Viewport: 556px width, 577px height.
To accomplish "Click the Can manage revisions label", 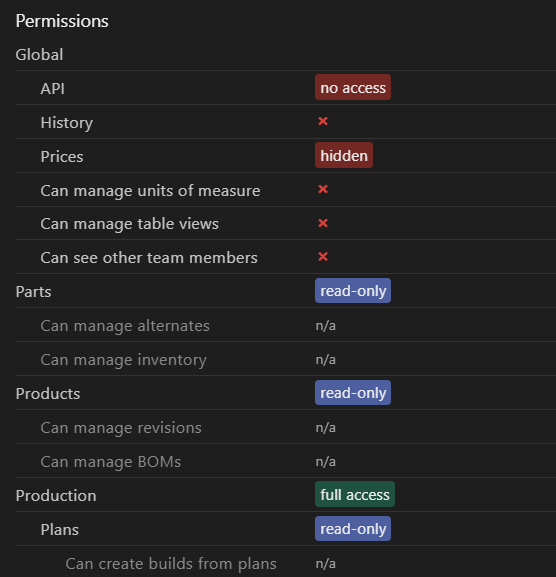I will coord(121,428).
